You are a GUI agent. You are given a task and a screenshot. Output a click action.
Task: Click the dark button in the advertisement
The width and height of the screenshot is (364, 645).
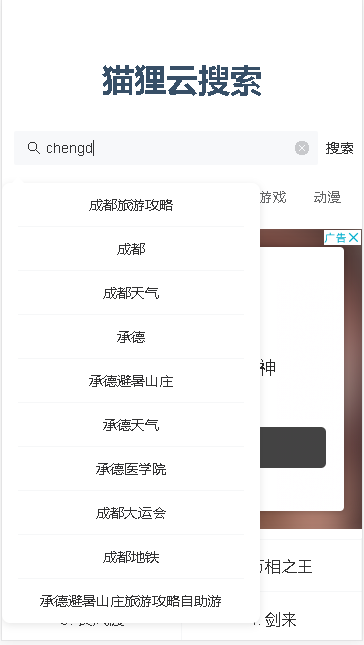click(293, 448)
